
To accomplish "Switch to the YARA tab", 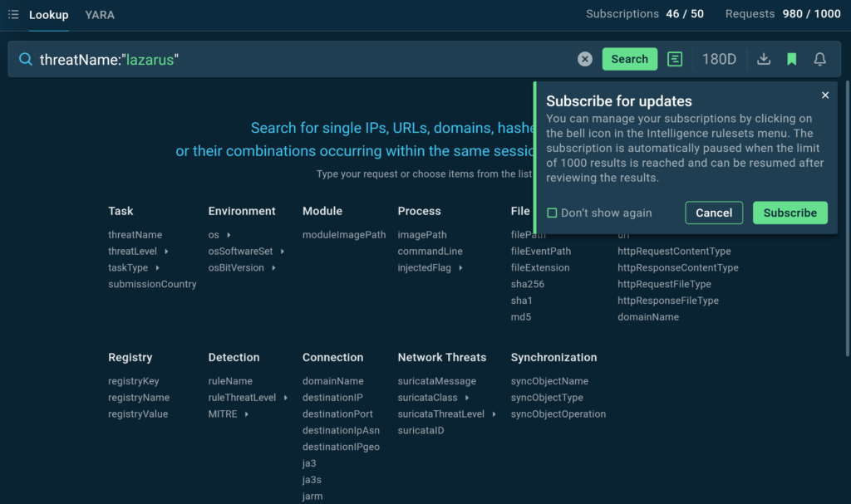I will (x=100, y=15).
